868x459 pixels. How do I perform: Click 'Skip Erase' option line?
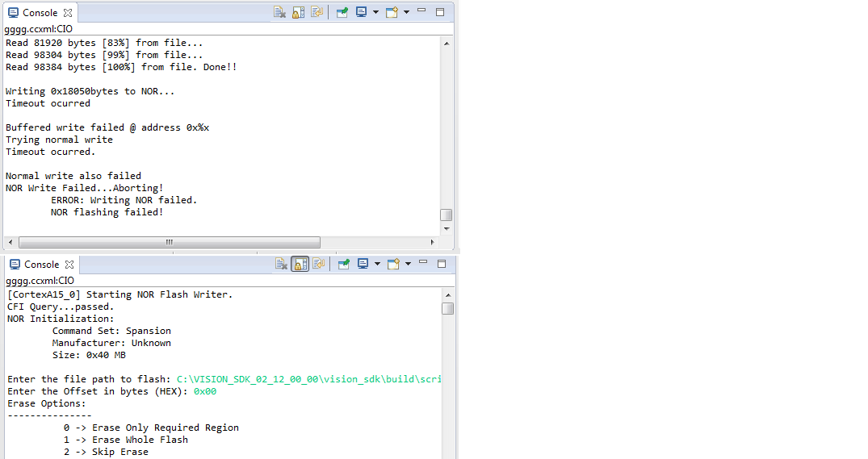click(x=106, y=452)
